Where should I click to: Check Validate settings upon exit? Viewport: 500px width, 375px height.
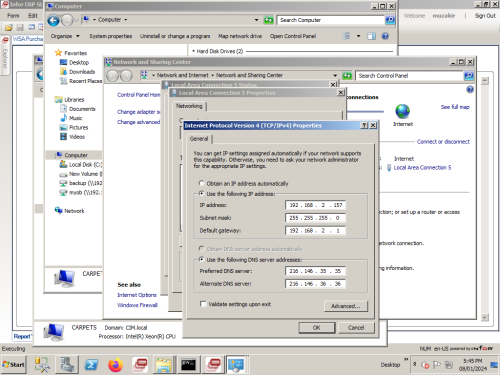(203, 304)
